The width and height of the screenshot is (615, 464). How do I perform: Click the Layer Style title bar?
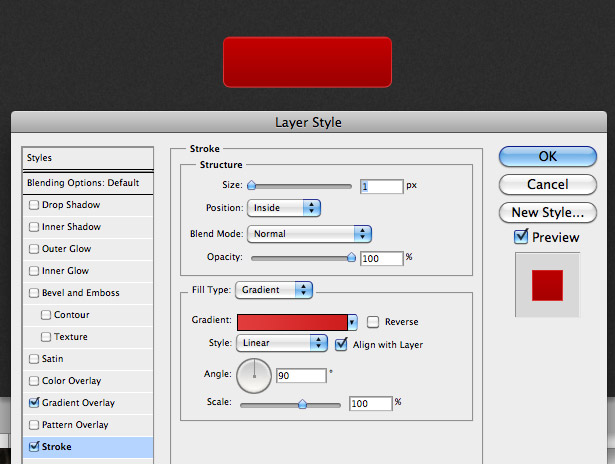[309, 122]
